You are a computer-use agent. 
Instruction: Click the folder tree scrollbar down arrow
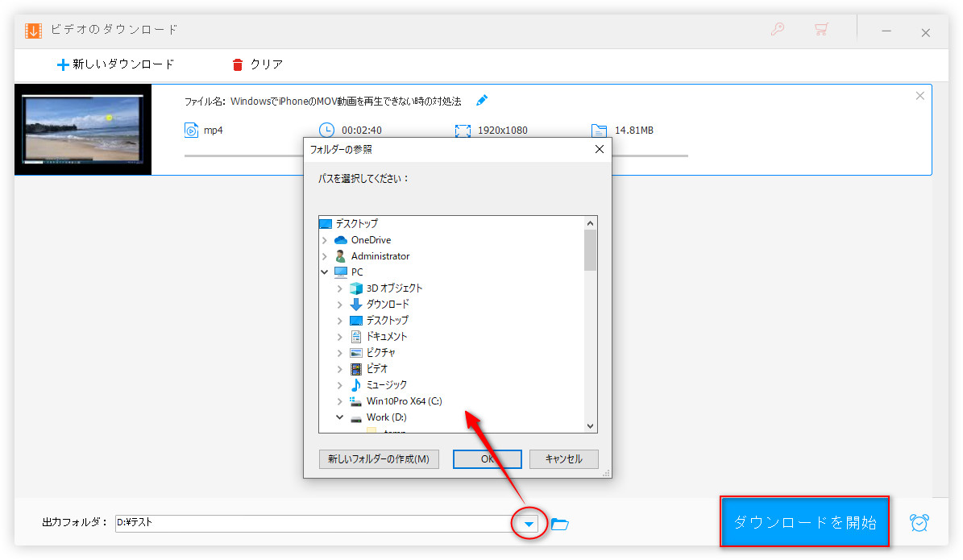591,426
